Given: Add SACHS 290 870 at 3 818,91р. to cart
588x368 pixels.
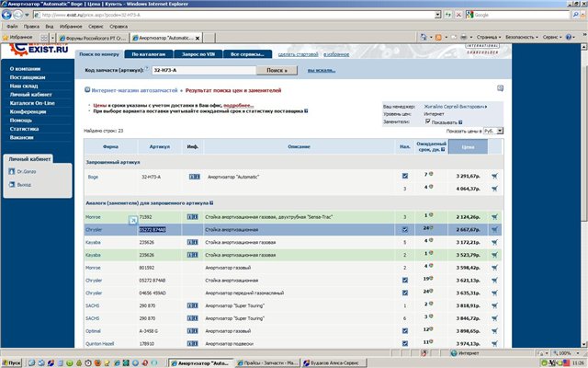Looking at the screenshot, I should 494,305.
